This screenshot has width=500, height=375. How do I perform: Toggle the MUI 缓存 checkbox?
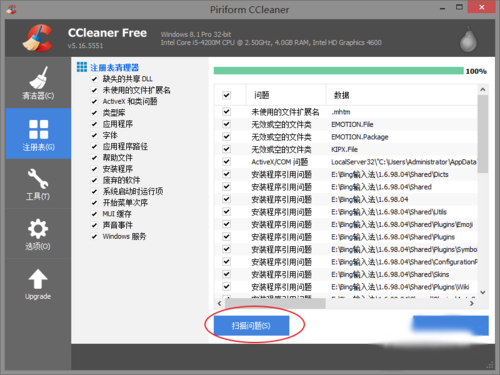point(94,214)
